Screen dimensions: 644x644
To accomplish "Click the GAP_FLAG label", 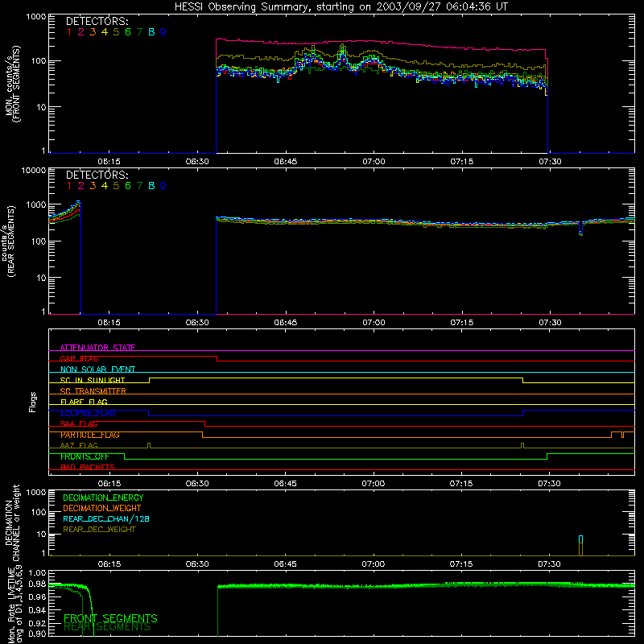I will click(79, 358).
